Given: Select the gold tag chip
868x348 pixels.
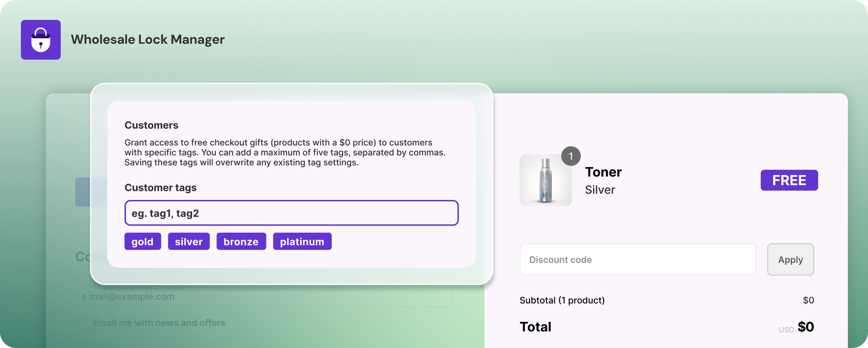Looking at the screenshot, I should (x=142, y=242).
